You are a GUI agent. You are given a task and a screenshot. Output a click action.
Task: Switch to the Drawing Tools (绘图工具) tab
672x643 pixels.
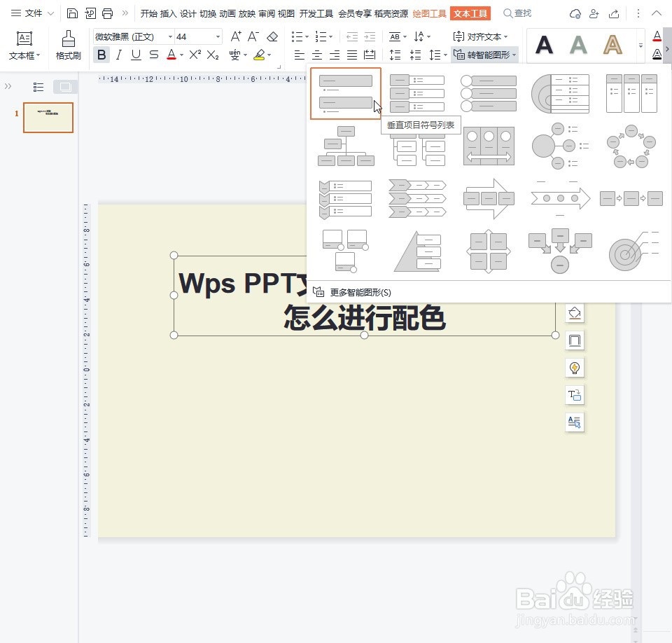(429, 14)
